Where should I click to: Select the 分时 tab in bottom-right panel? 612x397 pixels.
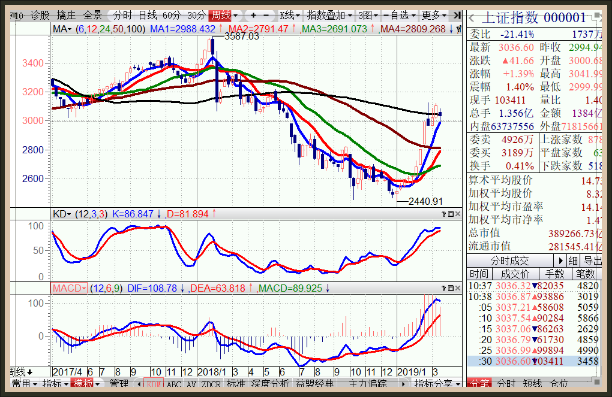[x=506, y=384]
